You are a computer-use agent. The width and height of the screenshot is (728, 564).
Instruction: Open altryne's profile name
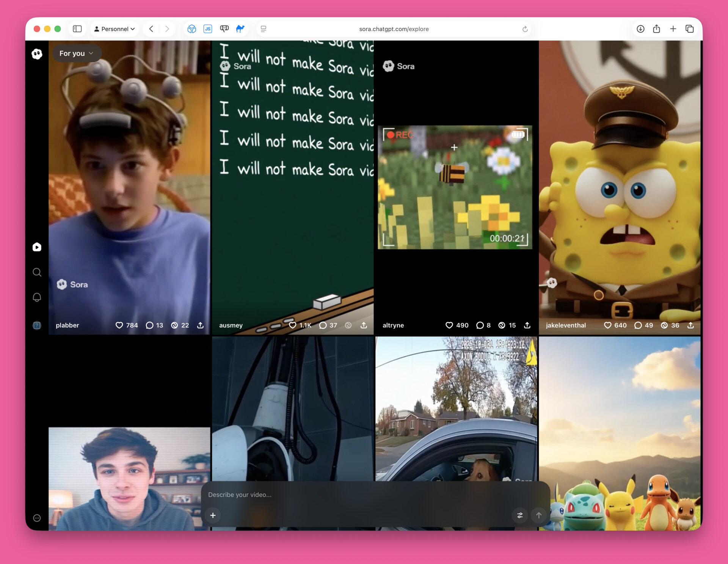[393, 325]
